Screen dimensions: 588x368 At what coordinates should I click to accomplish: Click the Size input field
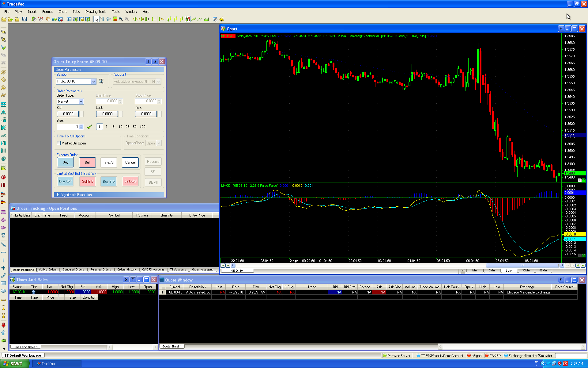point(68,127)
